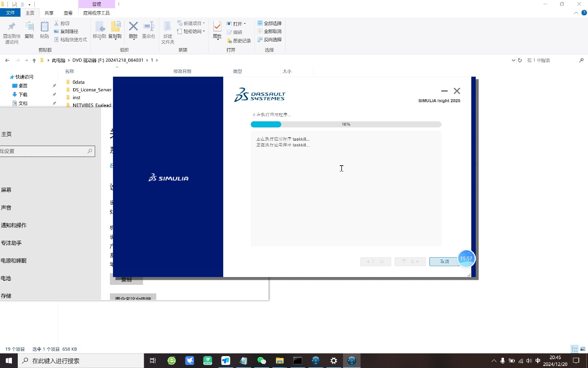Viewport: 588px width, 368px height.
Task: Click the 16% installation progress bar
Action: tap(346, 124)
